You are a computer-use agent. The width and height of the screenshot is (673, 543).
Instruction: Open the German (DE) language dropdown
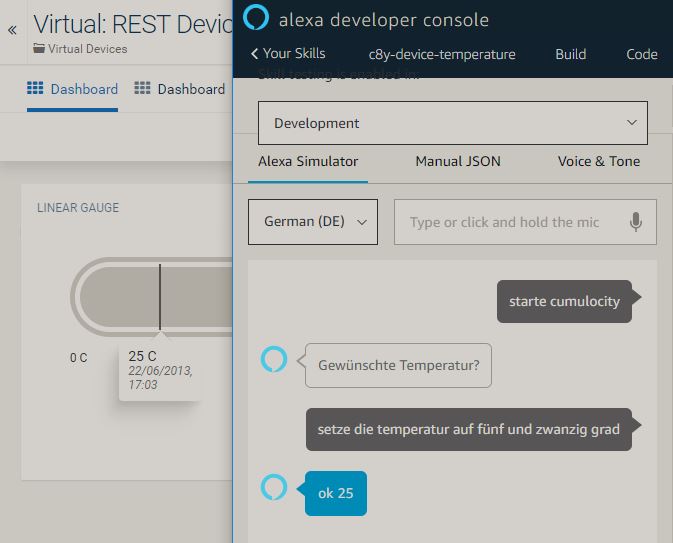click(x=313, y=222)
